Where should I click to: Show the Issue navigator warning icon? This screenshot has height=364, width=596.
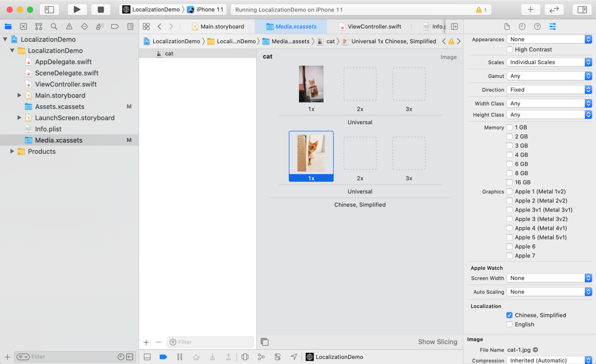coord(69,26)
